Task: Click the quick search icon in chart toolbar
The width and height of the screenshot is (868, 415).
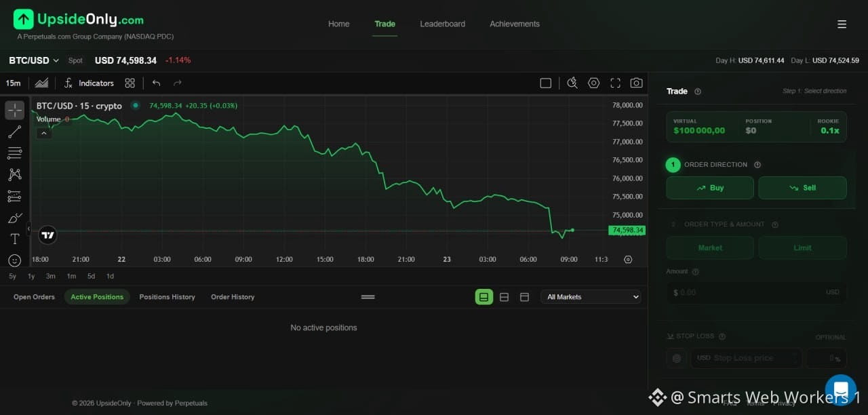Action: 572,83
